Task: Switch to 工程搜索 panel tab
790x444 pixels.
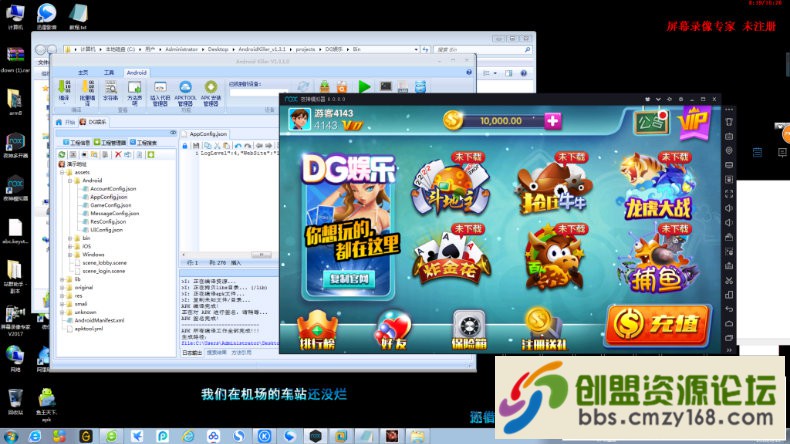Action: pyautogui.click(x=144, y=143)
